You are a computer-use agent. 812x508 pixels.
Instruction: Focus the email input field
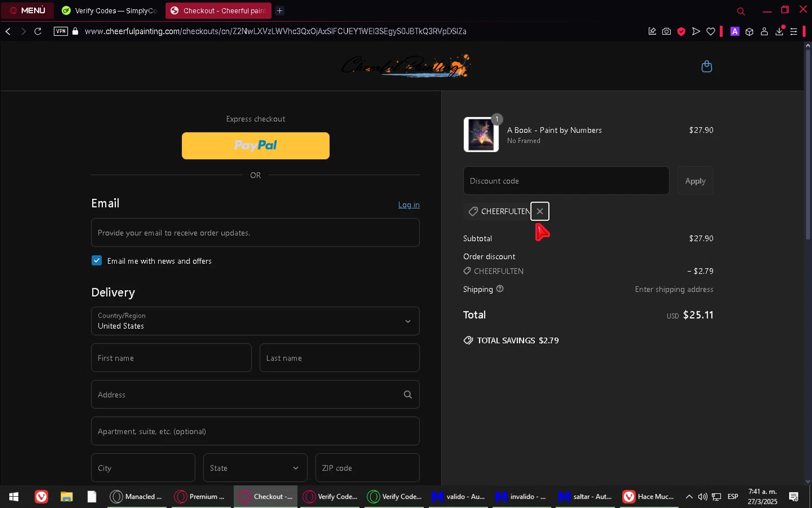(x=256, y=232)
